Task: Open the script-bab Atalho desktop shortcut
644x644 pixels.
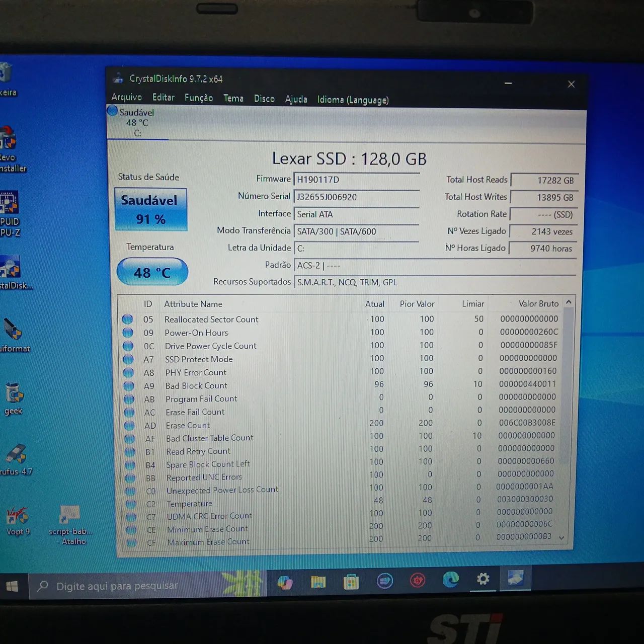Action: click(71, 525)
